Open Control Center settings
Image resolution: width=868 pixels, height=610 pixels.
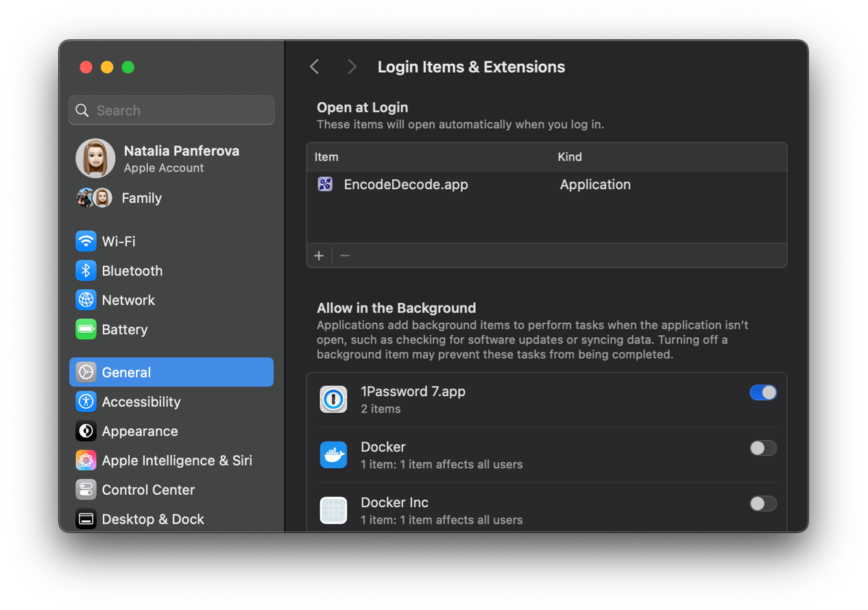(x=148, y=490)
